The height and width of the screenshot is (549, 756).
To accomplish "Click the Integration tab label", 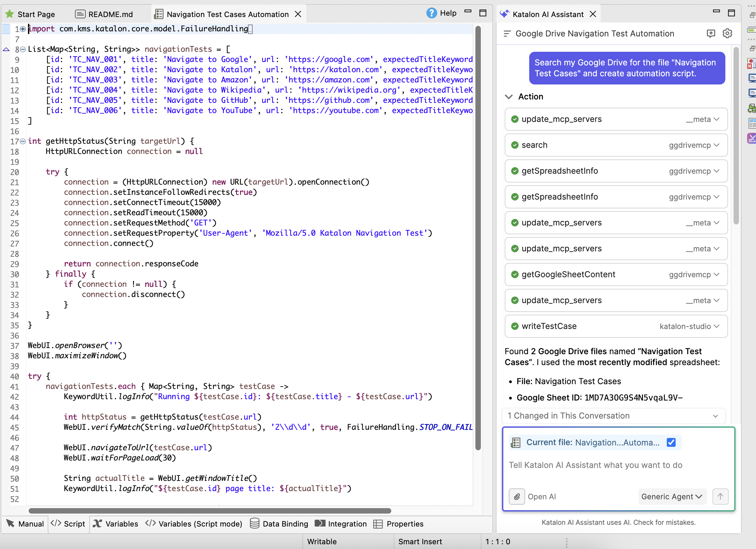I will [x=347, y=524].
